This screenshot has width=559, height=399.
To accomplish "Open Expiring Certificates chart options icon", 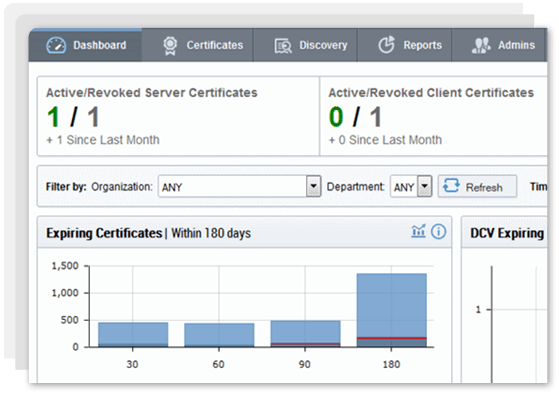I will (419, 231).
